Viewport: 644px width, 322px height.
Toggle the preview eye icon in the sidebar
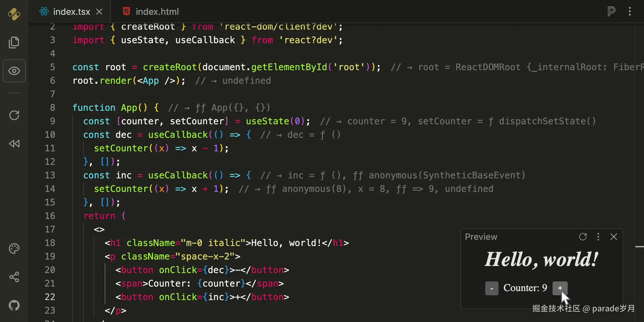click(x=14, y=71)
